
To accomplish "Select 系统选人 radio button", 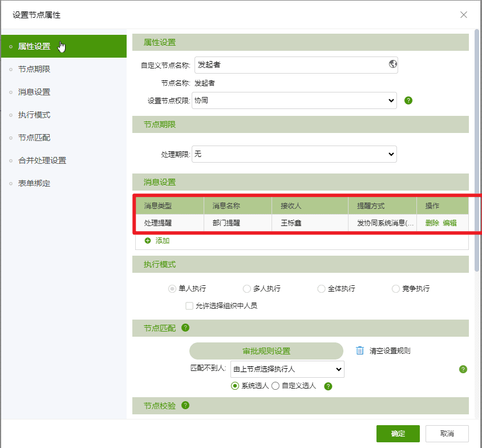I will [x=235, y=386].
